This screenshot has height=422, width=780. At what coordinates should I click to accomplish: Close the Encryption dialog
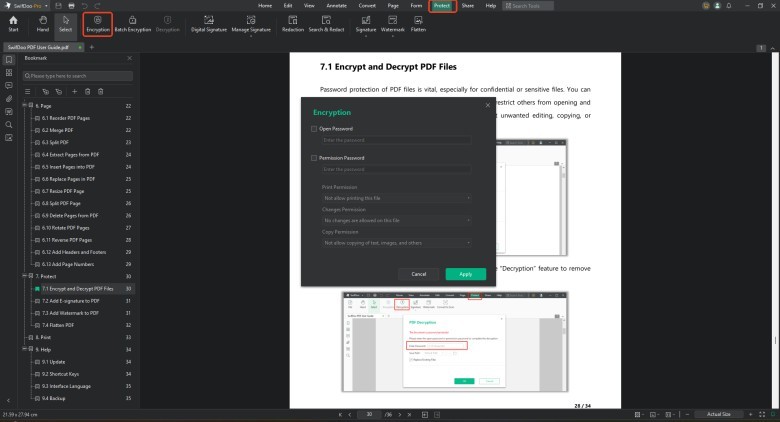[x=488, y=105]
